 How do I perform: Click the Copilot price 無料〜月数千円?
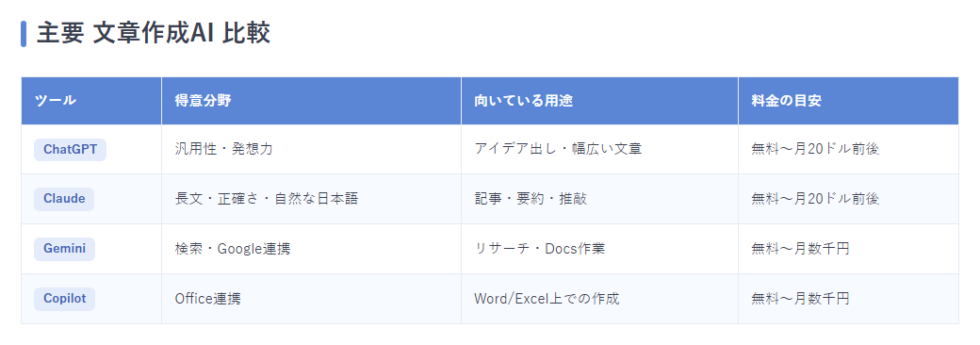coord(848,299)
